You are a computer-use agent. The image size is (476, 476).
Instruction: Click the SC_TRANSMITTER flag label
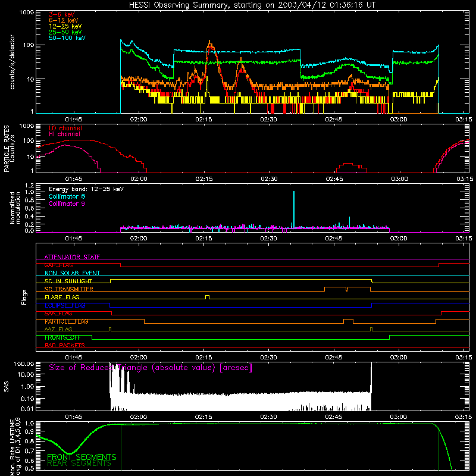(69, 289)
